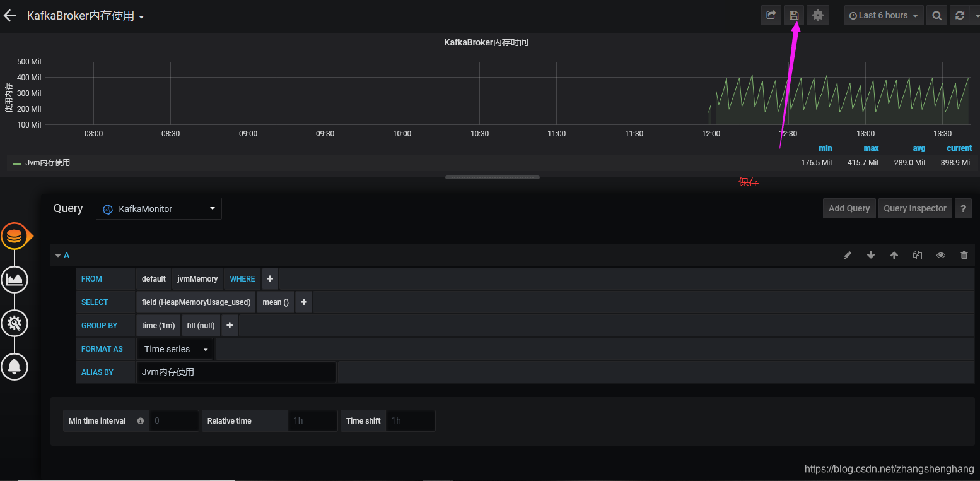Show Min time interval info tooltip icon

[x=140, y=421]
